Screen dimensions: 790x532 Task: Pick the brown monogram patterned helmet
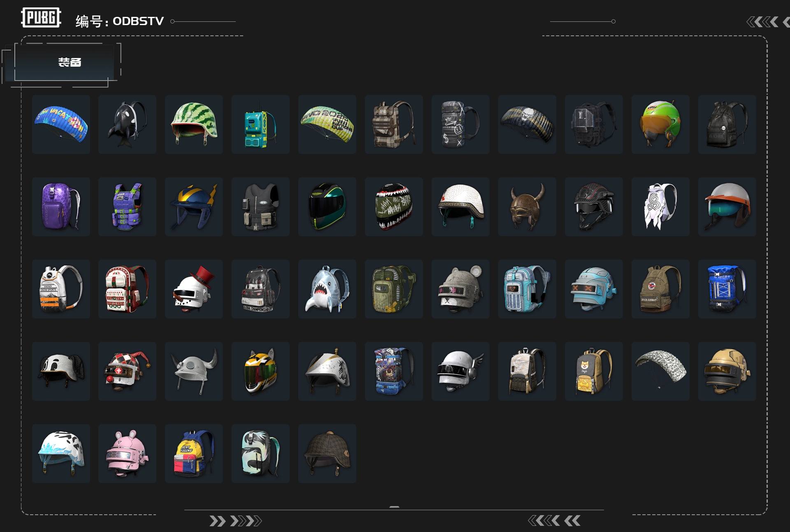pyautogui.click(x=328, y=453)
